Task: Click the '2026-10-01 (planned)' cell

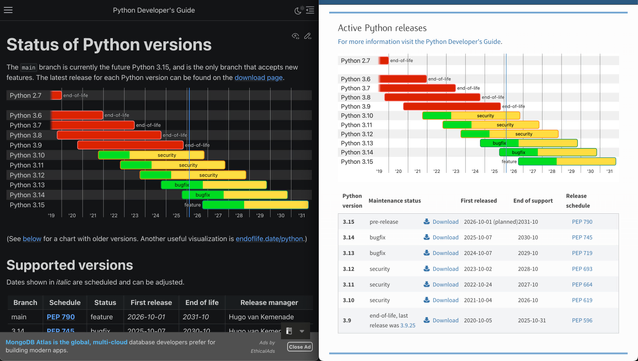Action: pyautogui.click(x=490, y=222)
